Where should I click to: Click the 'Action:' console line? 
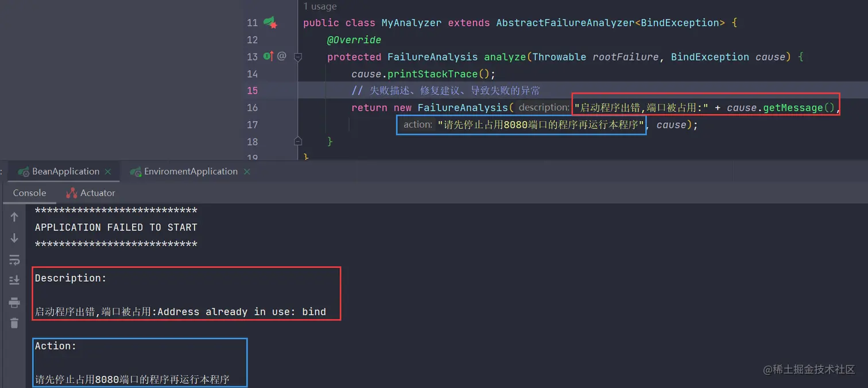coord(56,346)
